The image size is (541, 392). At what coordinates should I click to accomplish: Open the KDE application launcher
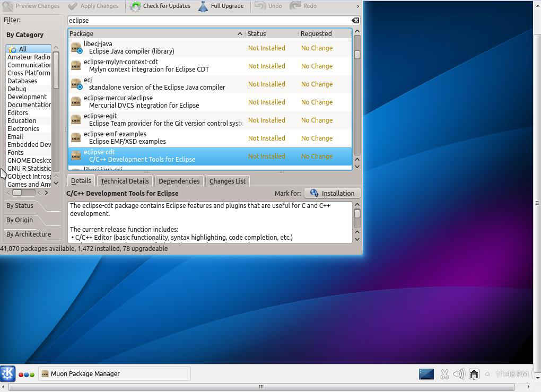tap(7, 373)
